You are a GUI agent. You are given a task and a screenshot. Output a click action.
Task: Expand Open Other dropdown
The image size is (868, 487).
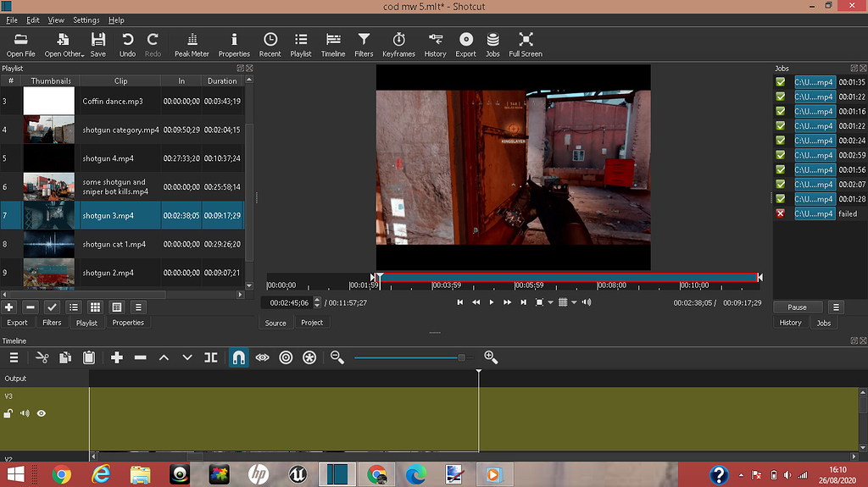click(64, 45)
